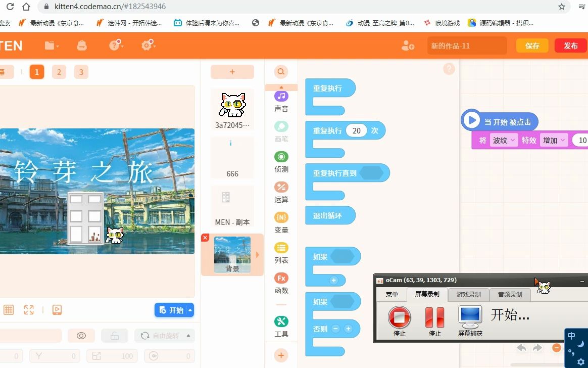
Task: Open the 工具 tools category
Action: point(281,324)
